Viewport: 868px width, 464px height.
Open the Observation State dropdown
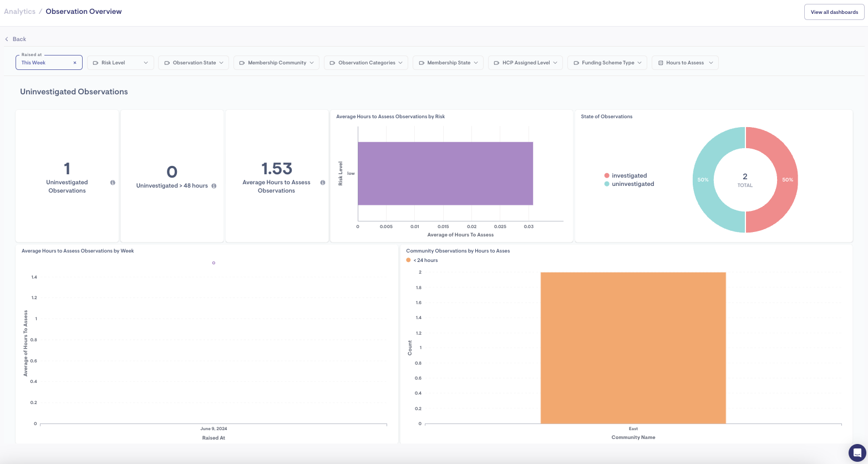[194, 63]
